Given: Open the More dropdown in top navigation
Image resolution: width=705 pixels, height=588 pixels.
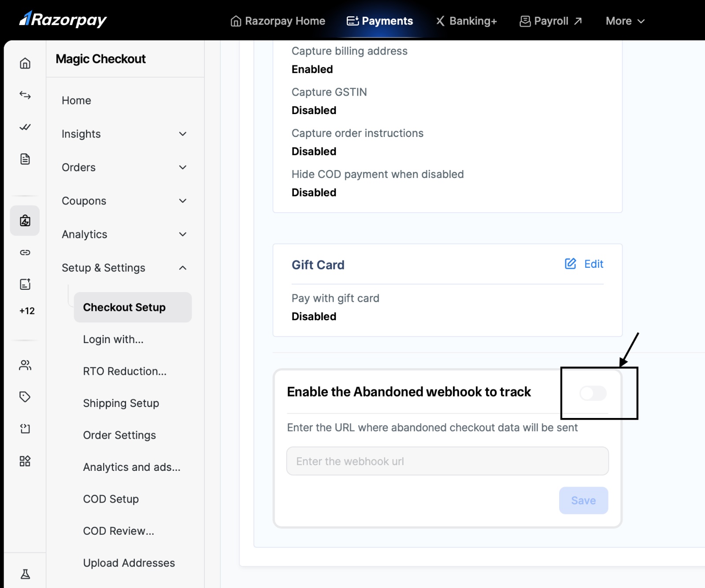Looking at the screenshot, I should pyautogui.click(x=625, y=21).
